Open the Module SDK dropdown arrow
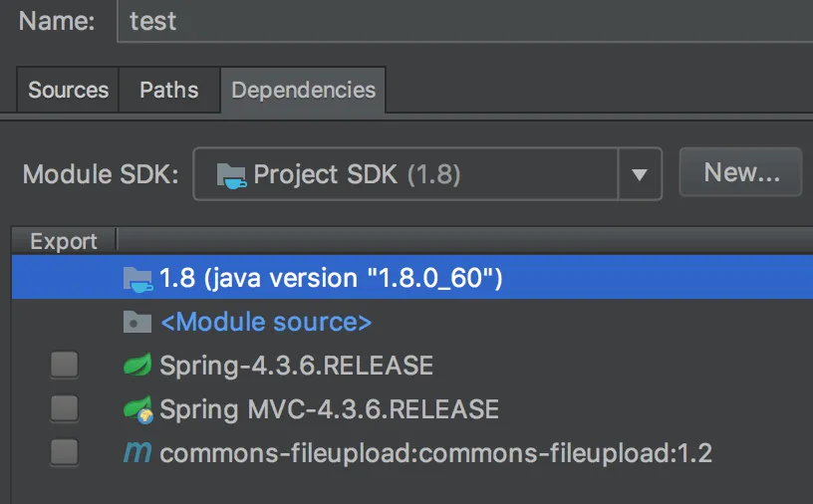This screenshot has width=813, height=504. coord(640,175)
